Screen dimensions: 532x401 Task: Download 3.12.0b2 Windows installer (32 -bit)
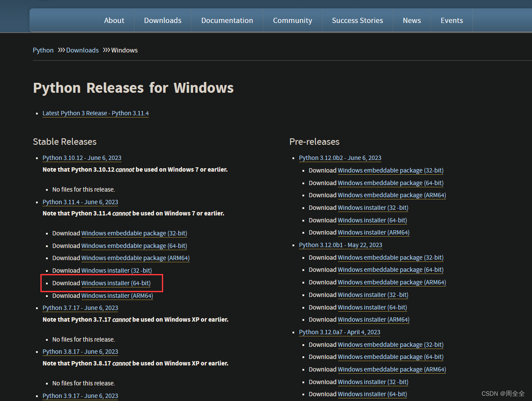[x=373, y=208]
